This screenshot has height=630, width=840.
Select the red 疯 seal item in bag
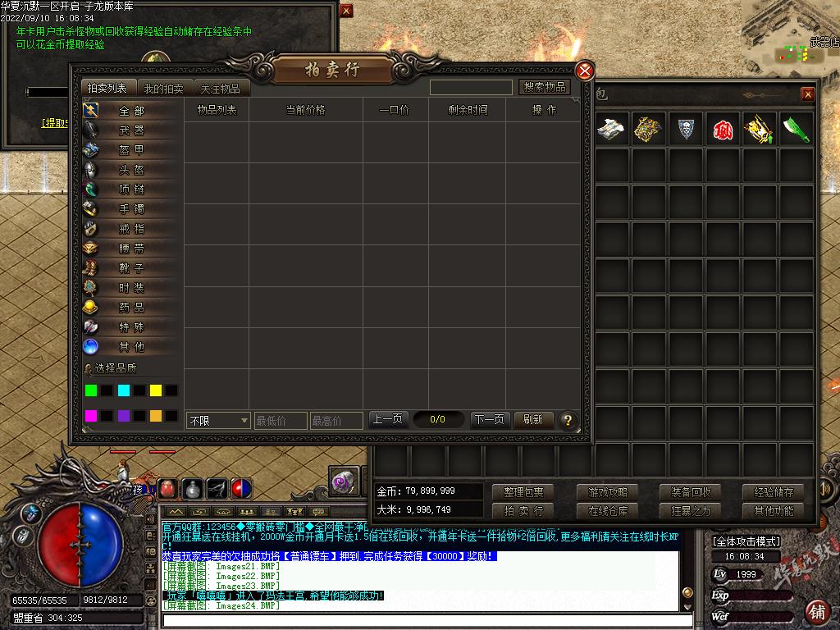(723, 129)
